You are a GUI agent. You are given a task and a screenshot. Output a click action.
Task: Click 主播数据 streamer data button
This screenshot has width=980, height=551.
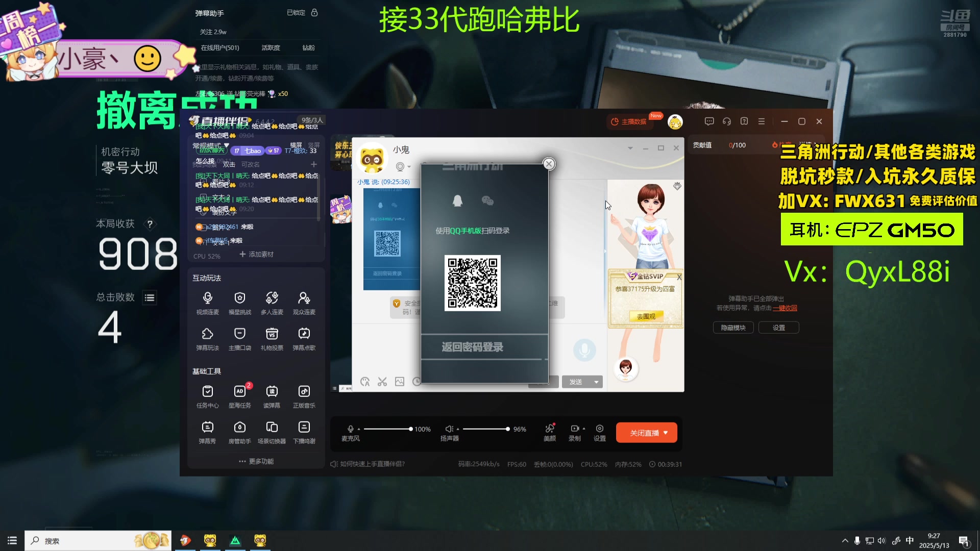[x=629, y=121]
